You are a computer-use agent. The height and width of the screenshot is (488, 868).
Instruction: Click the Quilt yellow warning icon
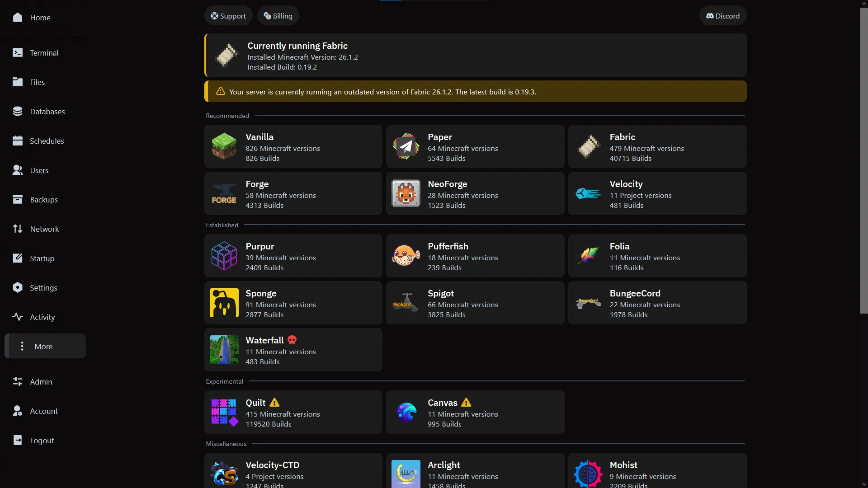[x=274, y=403]
